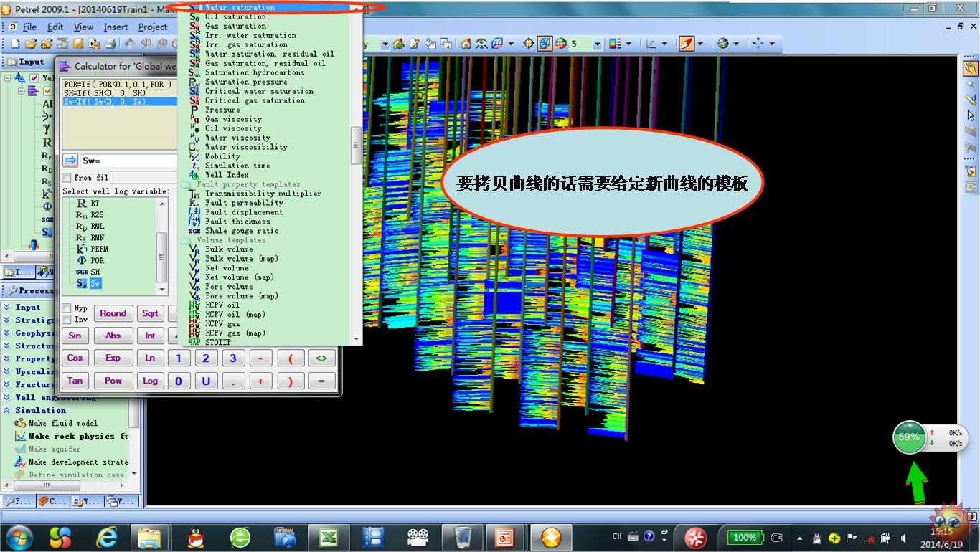Screen dimensions: 980x552
Task: Select the magnifier zoom tool
Action: coord(970,85)
